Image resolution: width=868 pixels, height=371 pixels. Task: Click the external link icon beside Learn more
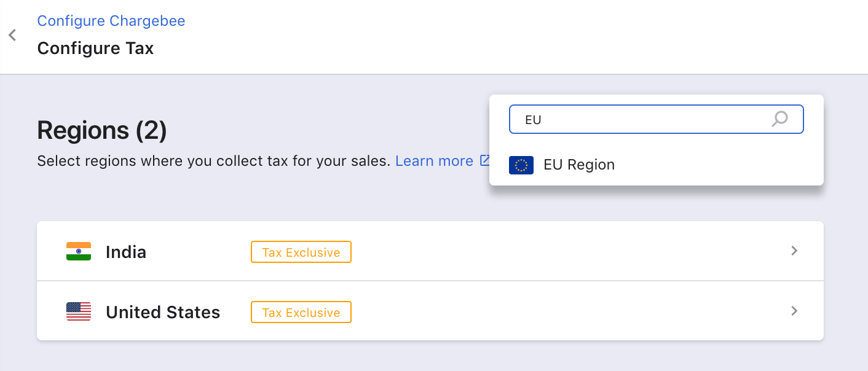coord(484,161)
